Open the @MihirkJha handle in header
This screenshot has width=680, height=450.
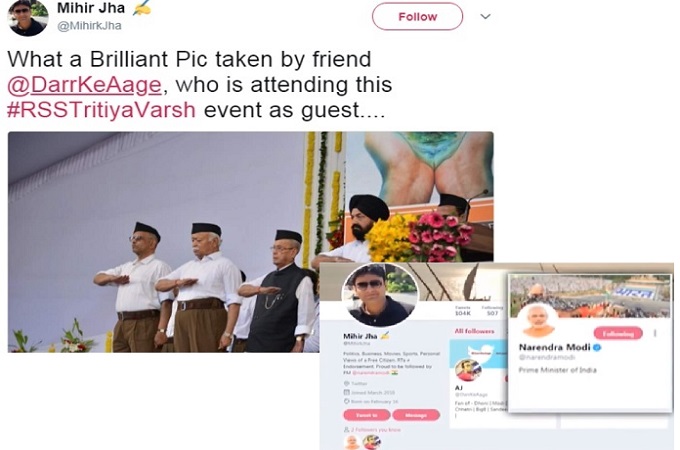tap(89, 26)
